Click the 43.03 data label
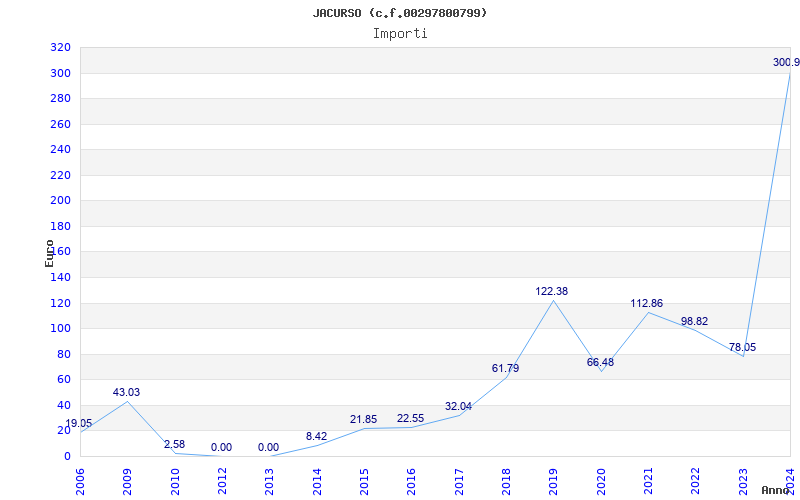 pyautogui.click(x=126, y=392)
